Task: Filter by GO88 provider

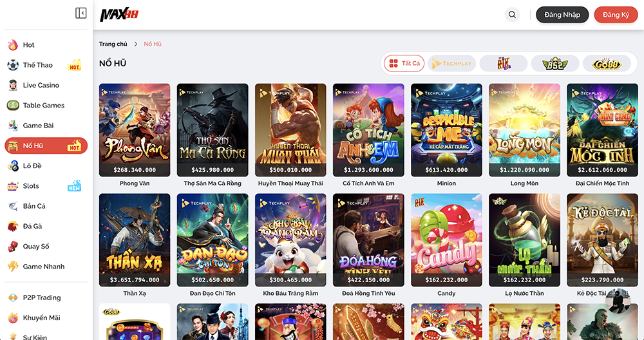Action: (x=607, y=63)
